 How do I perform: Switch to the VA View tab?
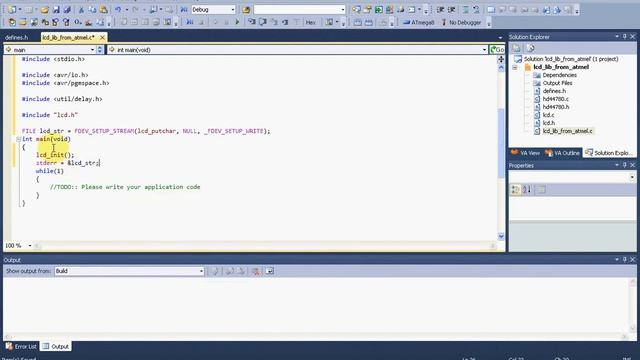coord(525,153)
